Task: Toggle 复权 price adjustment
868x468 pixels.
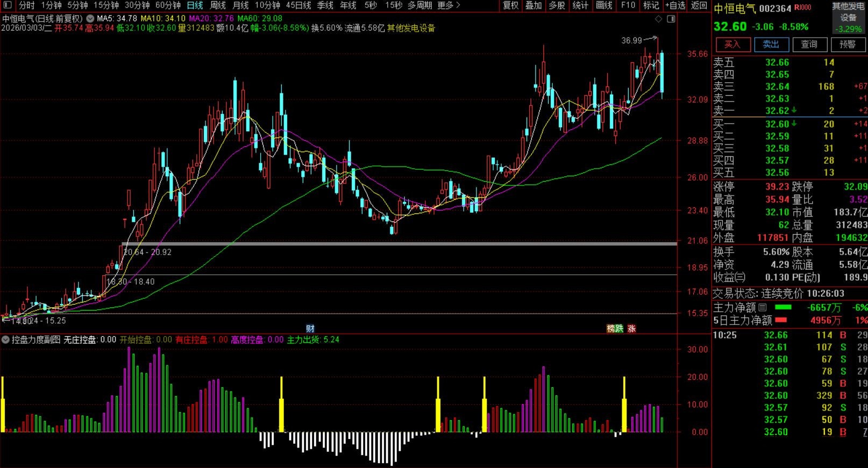Action: pos(510,5)
